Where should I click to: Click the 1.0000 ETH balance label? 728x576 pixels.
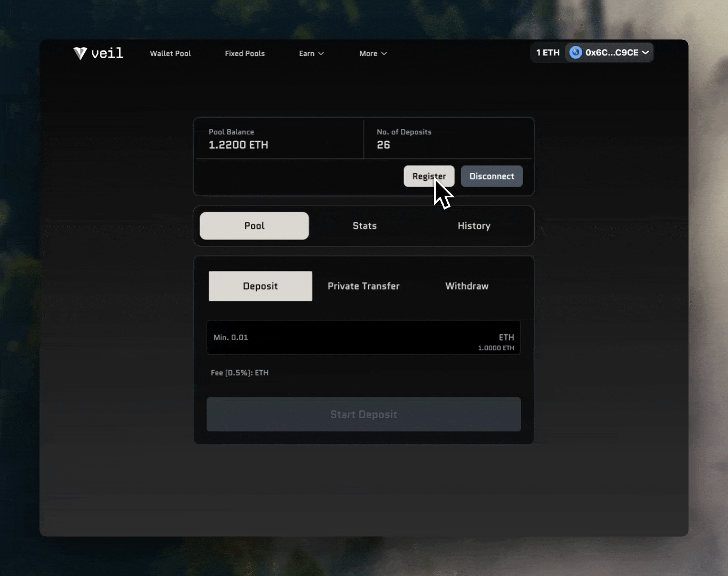[496, 347]
